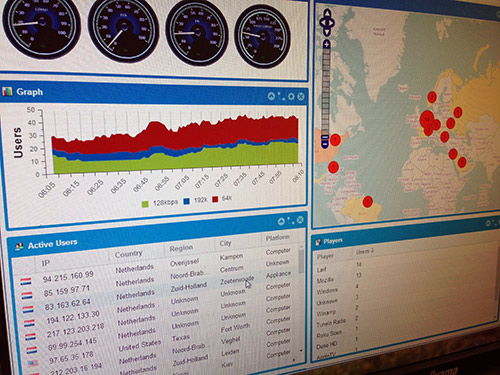The image size is (500, 375).
Task: Select IP address 89.99.254.145
Action: [x=73, y=344]
